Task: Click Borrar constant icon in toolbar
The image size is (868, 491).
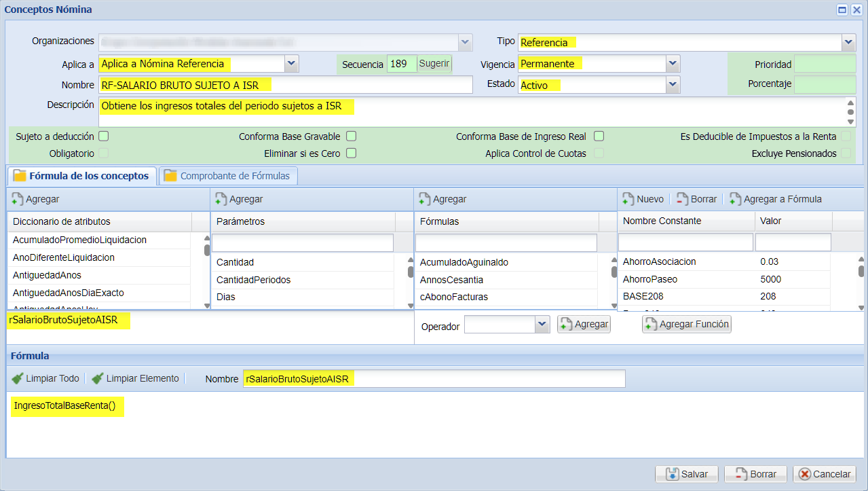Action: click(683, 199)
